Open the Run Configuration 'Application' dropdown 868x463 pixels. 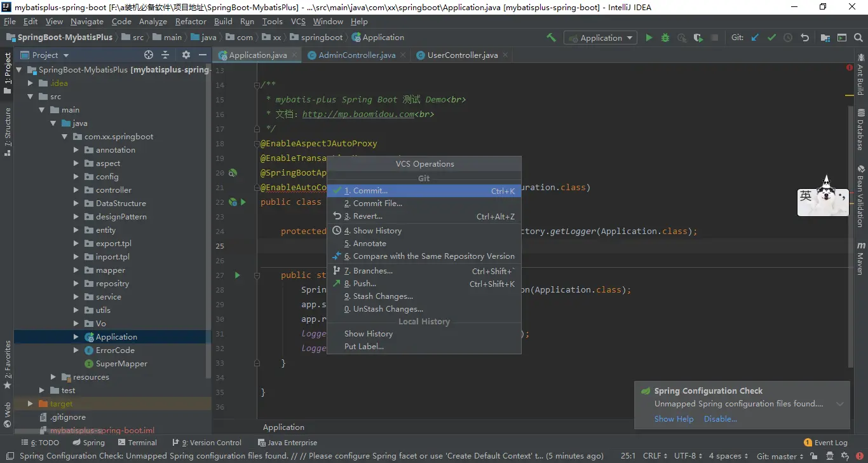(x=600, y=38)
